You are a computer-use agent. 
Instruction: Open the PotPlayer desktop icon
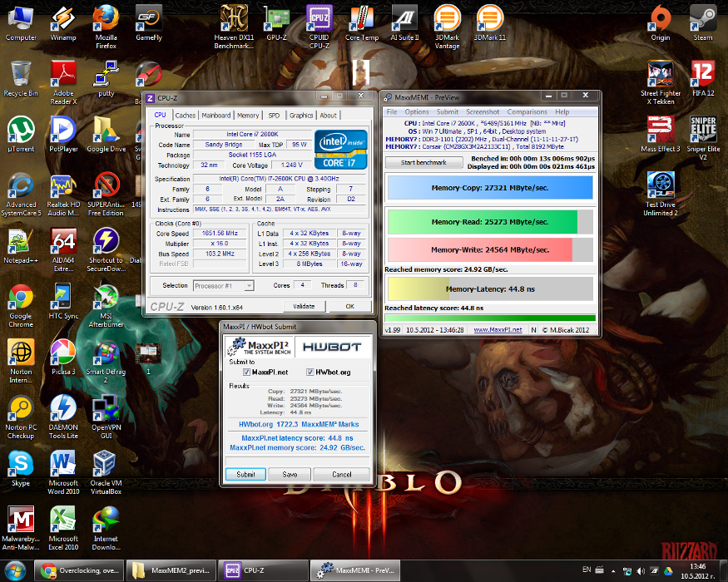(63, 135)
